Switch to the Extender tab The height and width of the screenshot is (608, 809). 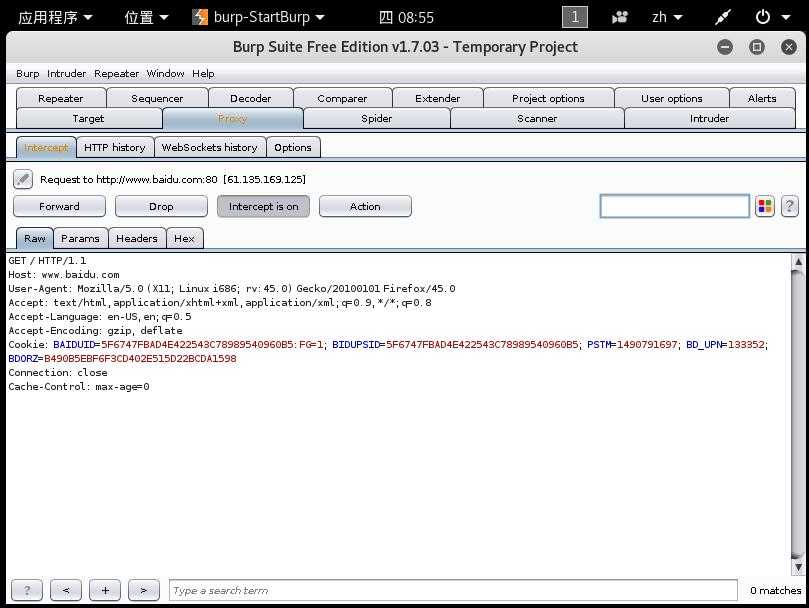[438, 98]
